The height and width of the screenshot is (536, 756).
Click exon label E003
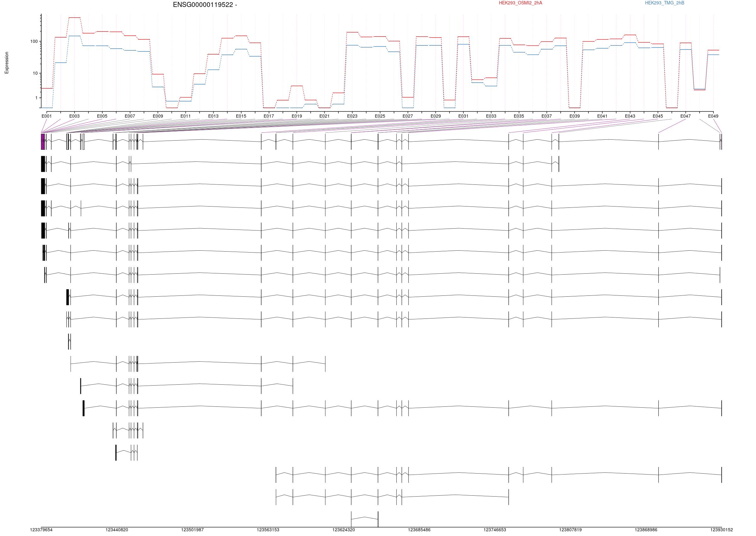[x=74, y=116]
